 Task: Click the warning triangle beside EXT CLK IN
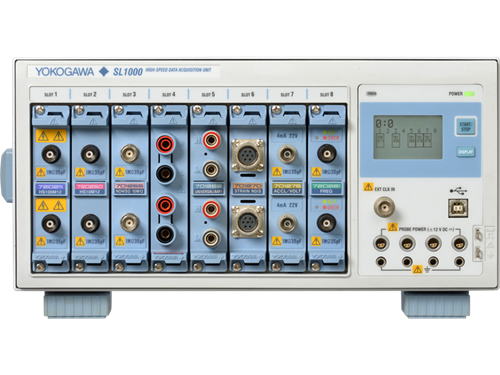click(x=368, y=187)
